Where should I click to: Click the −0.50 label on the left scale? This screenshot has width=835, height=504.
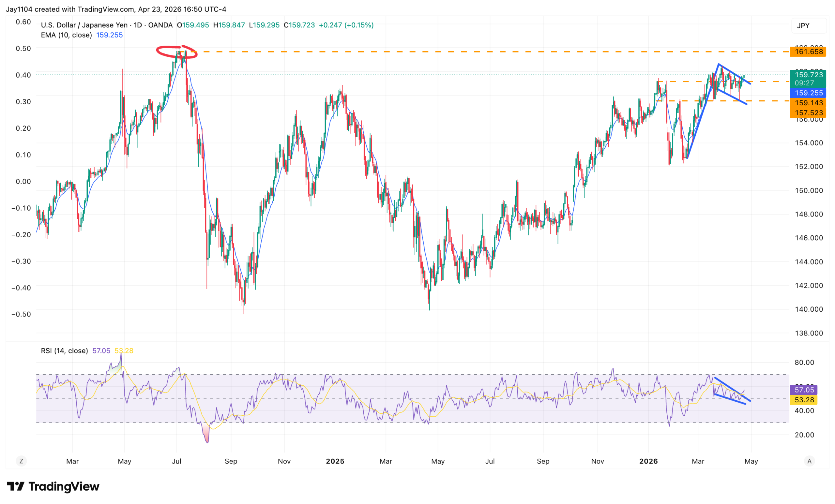[21, 314]
